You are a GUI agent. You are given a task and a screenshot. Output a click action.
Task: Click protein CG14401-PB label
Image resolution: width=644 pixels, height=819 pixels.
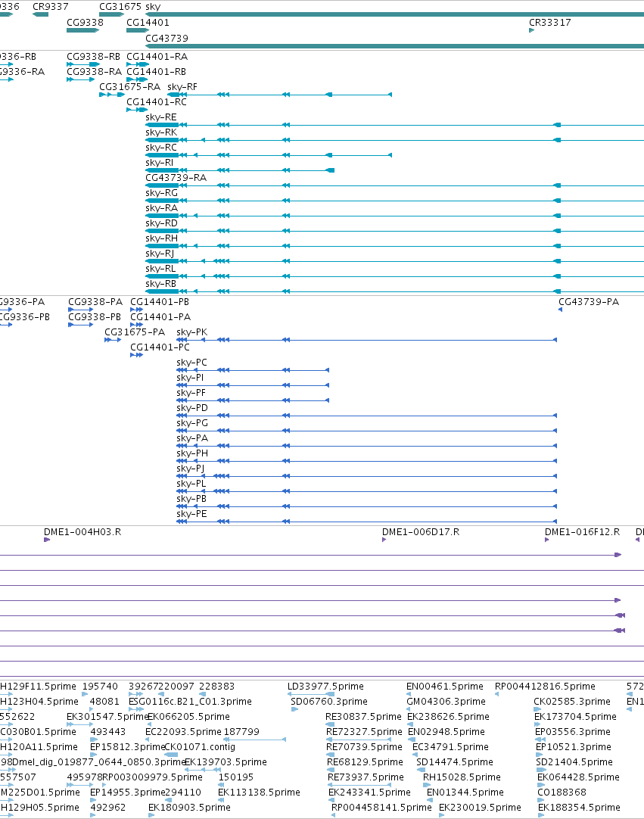coord(160,302)
